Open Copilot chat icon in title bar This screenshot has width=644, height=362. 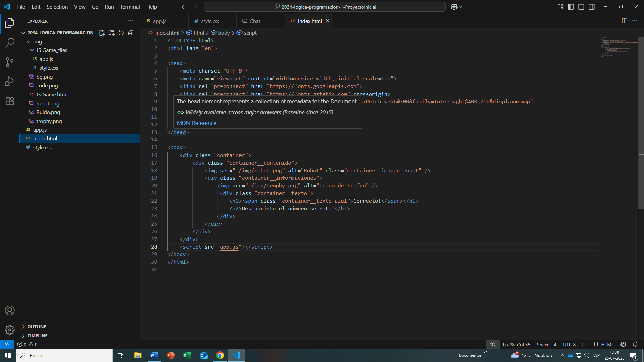(x=454, y=7)
